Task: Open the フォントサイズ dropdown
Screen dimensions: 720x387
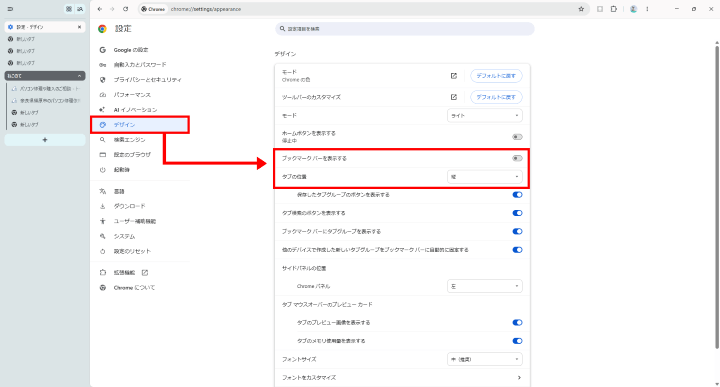Action: 484,359
